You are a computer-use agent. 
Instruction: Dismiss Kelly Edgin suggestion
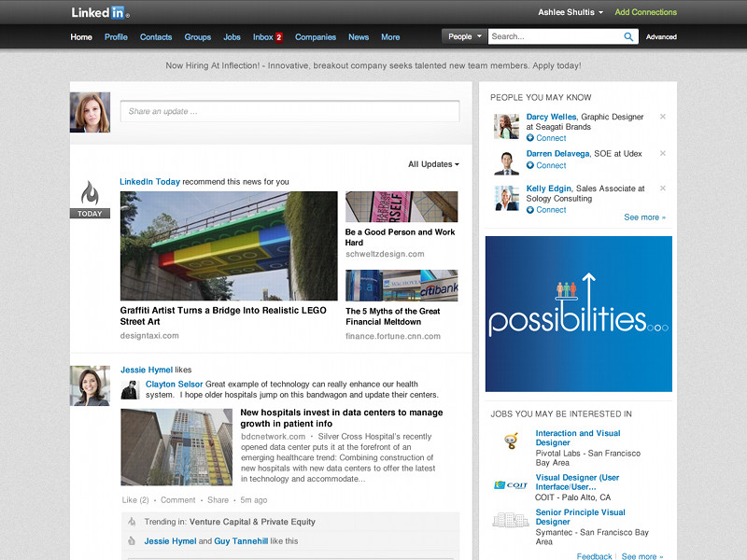(x=663, y=189)
